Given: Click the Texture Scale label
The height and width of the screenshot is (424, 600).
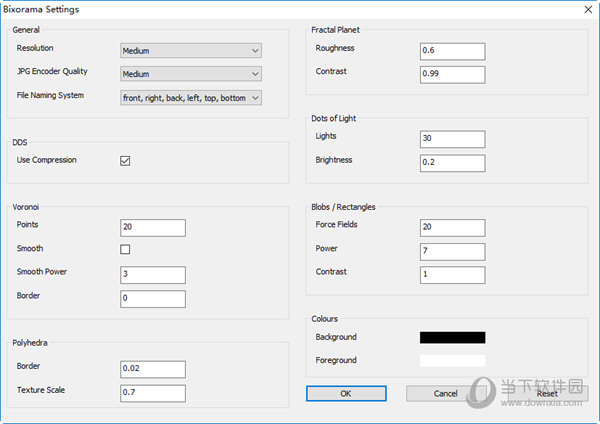Looking at the screenshot, I should pyautogui.click(x=41, y=390).
